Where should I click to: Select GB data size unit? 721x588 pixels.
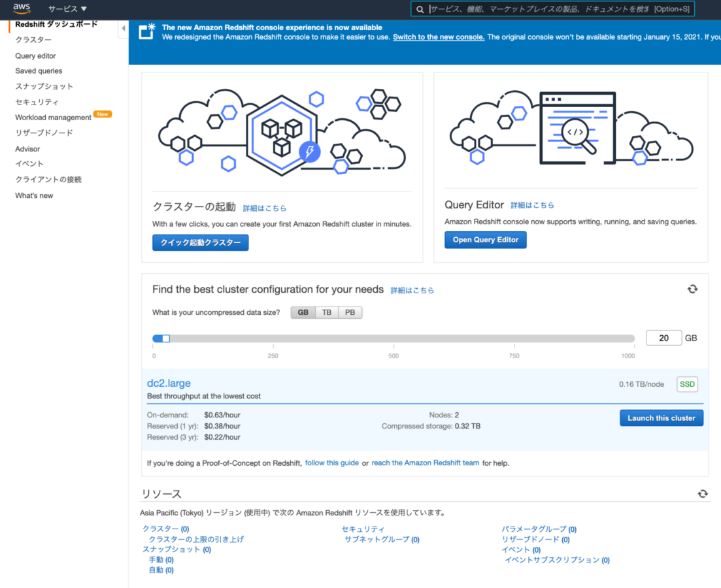point(303,312)
